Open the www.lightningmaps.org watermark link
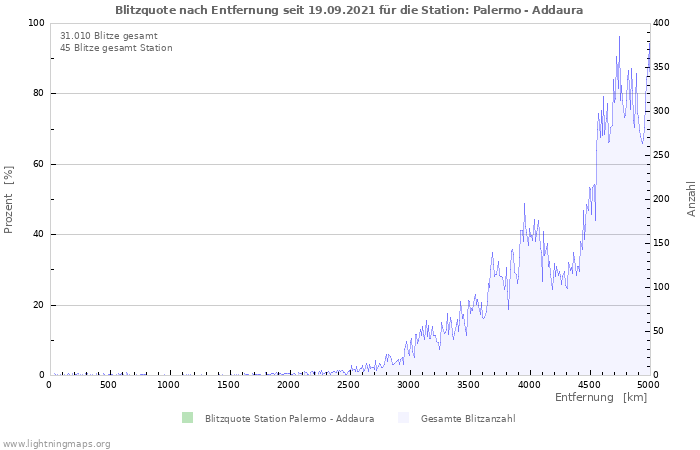Viewport: 700px width, 450px height. click(56, 443)
